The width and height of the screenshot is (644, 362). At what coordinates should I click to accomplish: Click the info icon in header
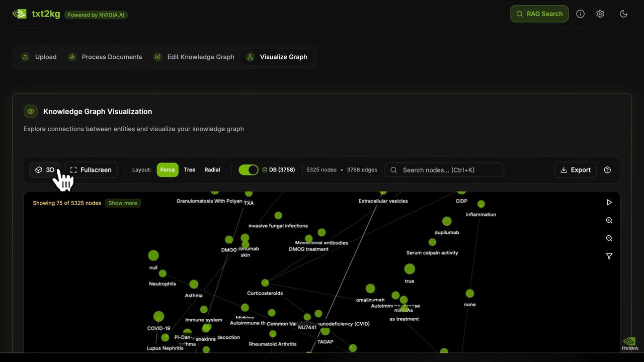click(x=580, y=14)
